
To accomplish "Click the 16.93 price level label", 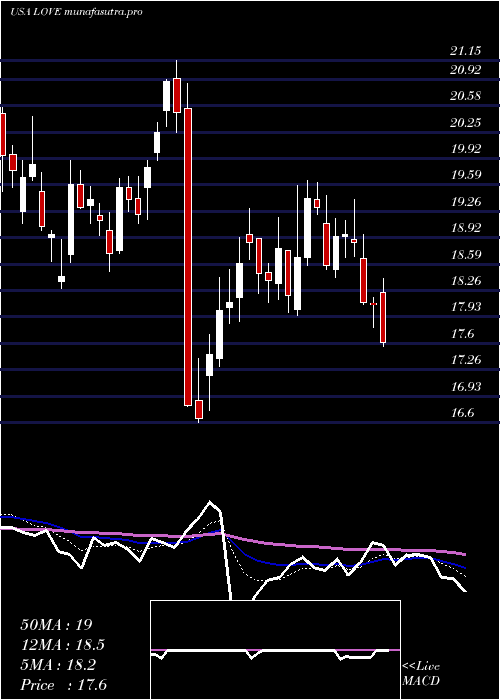I will [466, 387].
